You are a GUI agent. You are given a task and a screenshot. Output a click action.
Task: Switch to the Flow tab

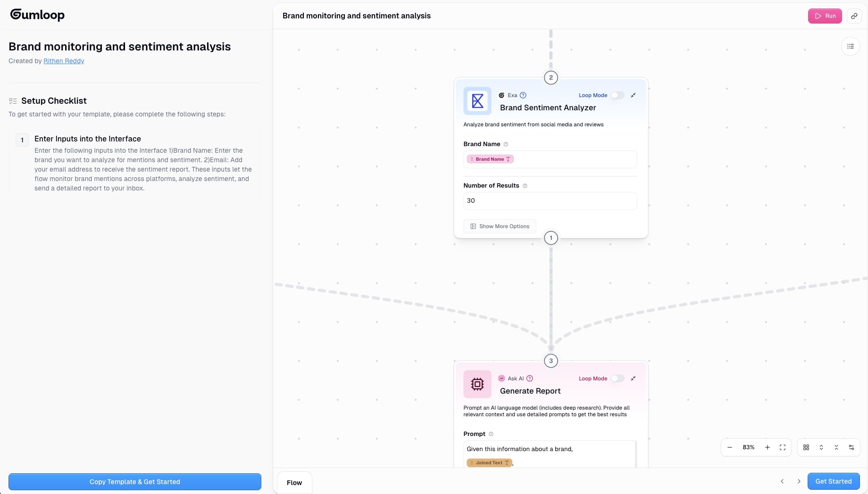[294, 483]
